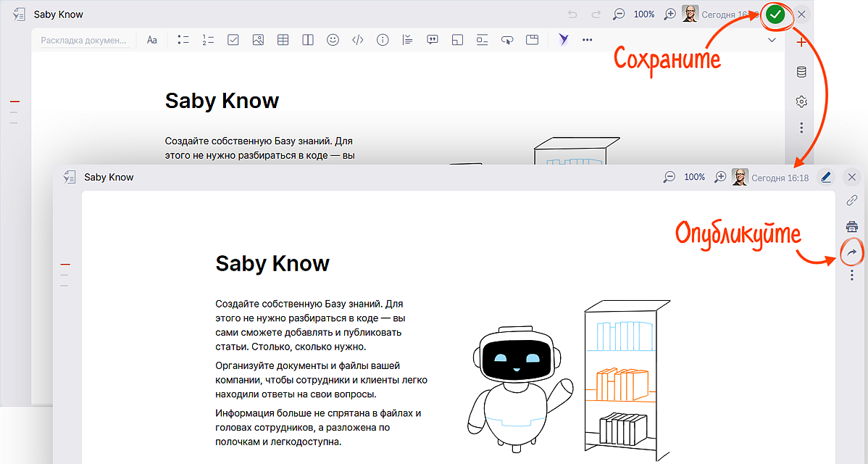Click the printer icon in the sidebar
This screenshot has width=868, height=464.
[852, 227]
